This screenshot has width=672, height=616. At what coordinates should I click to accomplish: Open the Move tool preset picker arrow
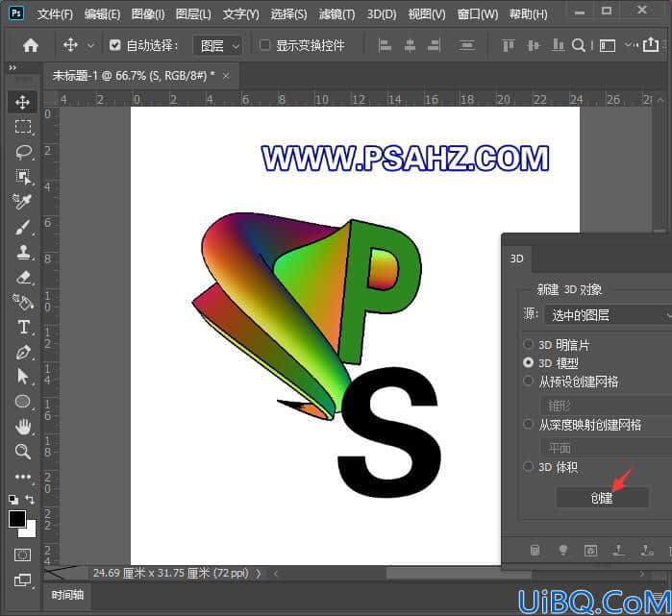[90, 45]
